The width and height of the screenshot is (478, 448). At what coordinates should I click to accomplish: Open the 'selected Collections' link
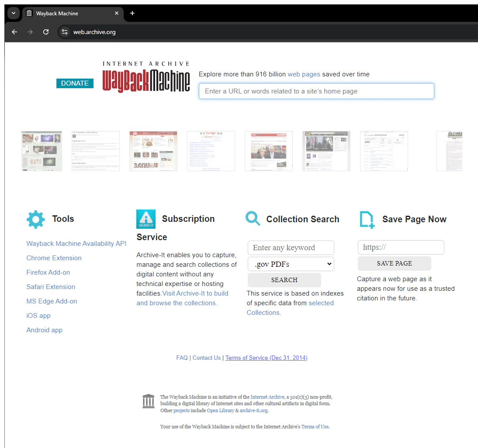click(290, 307)
